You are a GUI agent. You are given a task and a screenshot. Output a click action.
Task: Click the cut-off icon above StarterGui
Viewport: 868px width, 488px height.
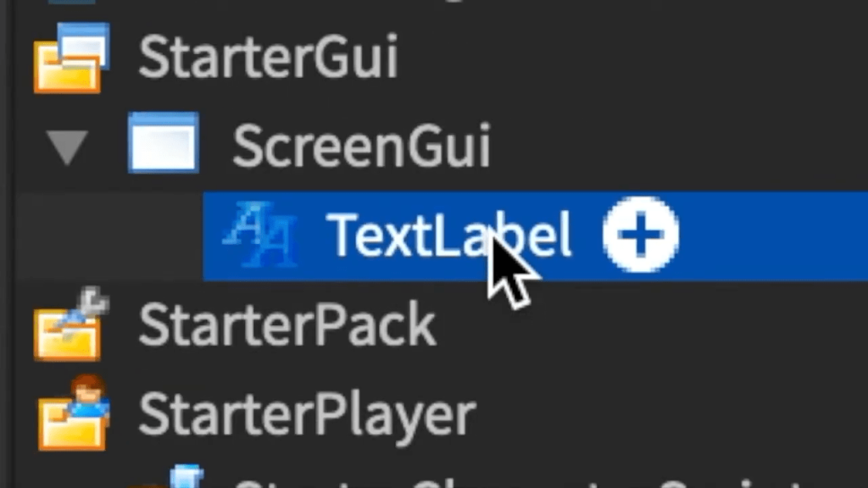point(71,2)
